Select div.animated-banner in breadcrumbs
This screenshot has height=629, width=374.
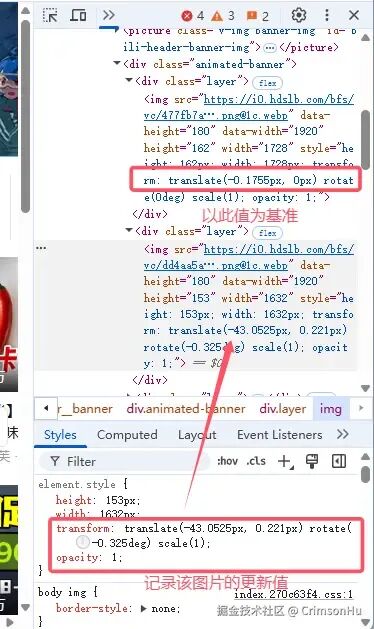[186, 409]
